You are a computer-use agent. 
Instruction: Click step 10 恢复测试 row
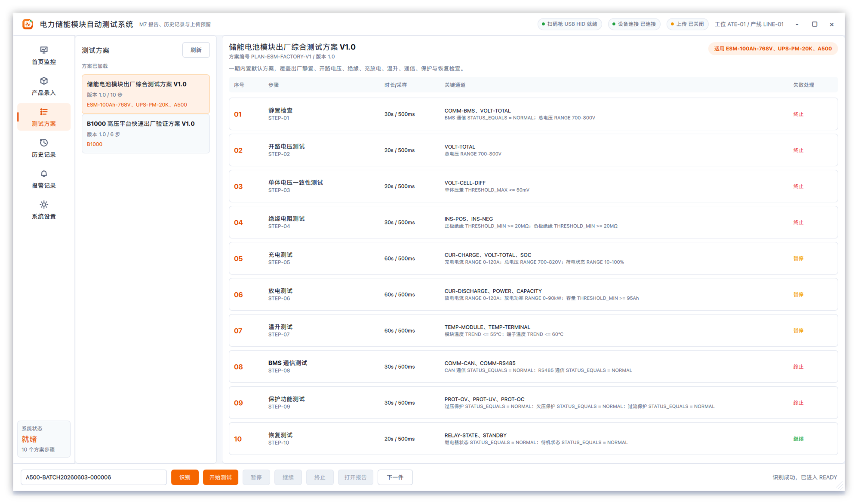pyautogui.click(x=533, y=439)
